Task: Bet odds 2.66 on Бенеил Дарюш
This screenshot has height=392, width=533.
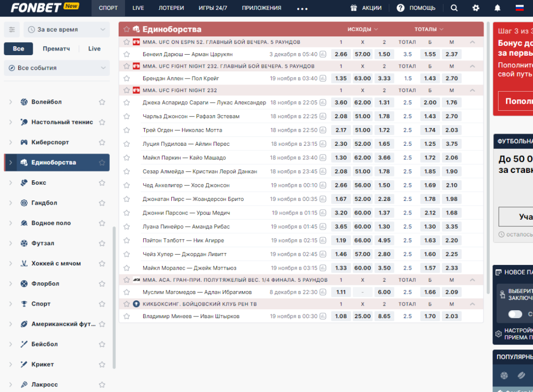Action: tap(341, 54)
